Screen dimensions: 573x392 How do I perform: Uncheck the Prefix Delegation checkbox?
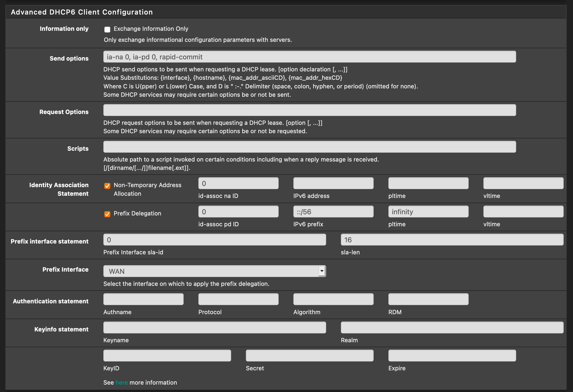[x=107, y=214]
